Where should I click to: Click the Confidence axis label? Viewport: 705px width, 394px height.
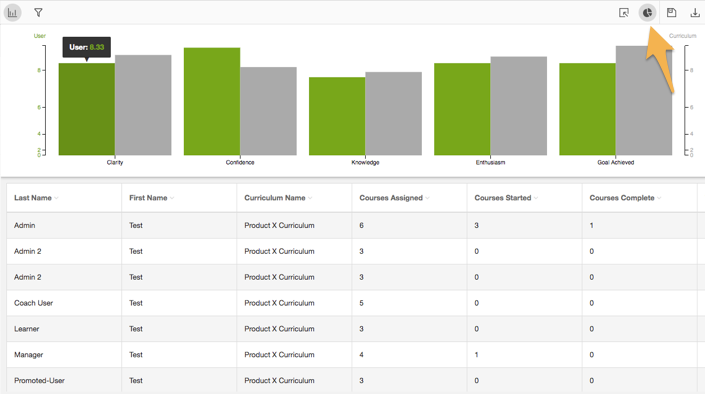point(240,162)
